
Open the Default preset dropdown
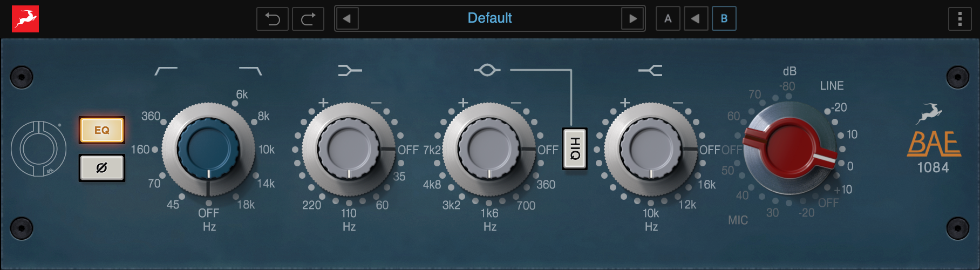coord(489,18)
